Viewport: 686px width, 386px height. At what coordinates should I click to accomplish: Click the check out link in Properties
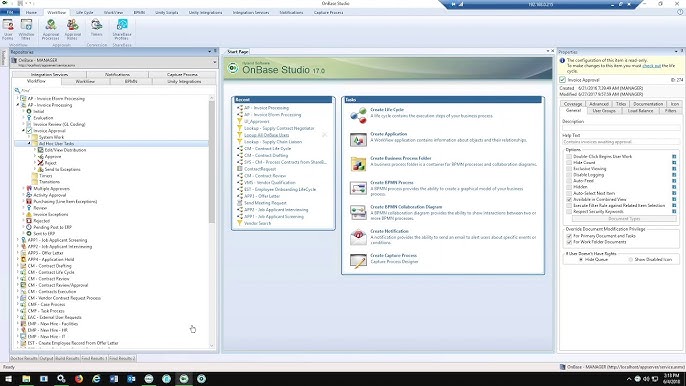[651, 66]
